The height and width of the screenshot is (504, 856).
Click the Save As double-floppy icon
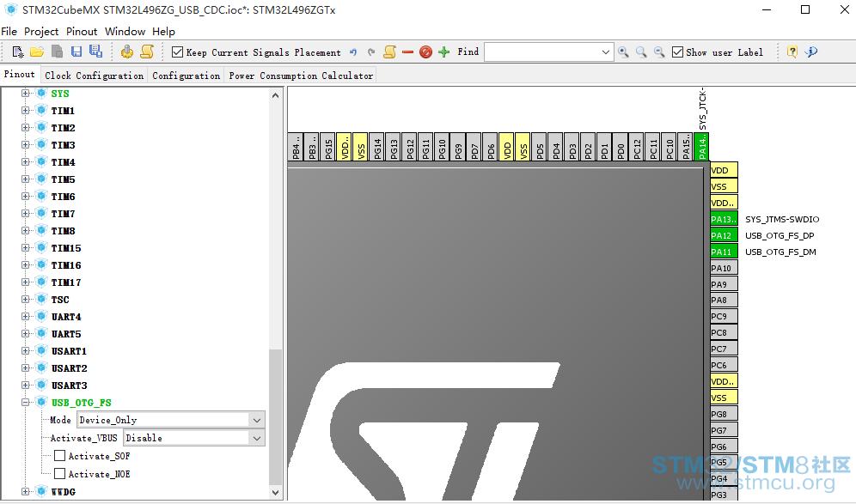coord(95,52)
